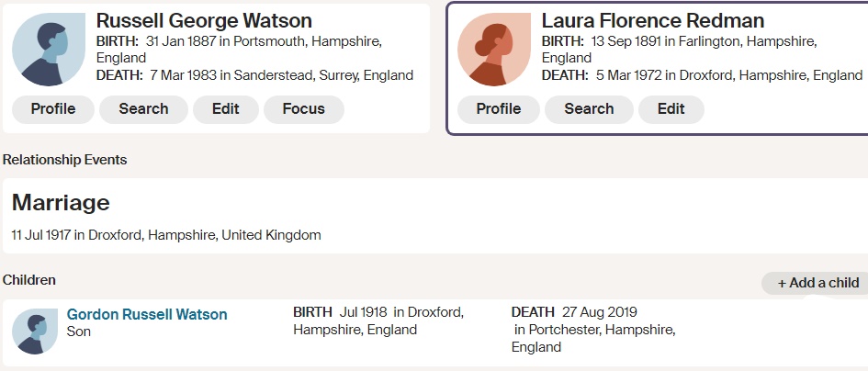This screenshot has height=371, width=868.
Task: Open Laura Florence Redman's Profile
Action: tap(499, 109)
